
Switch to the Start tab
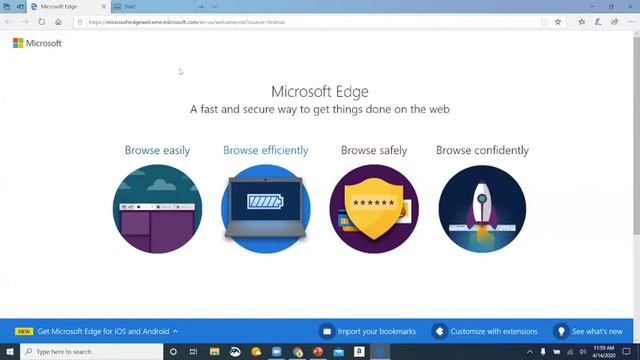coord(152,7)
